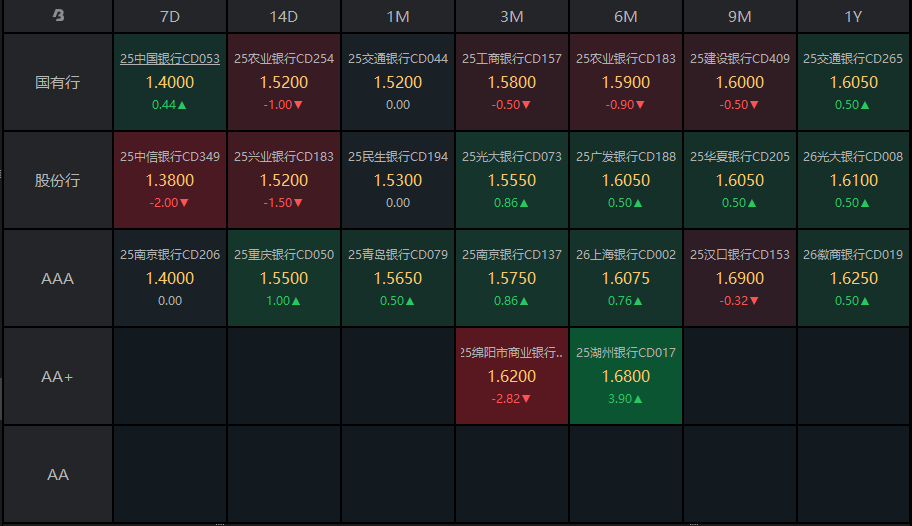The image size is (912, 526).
Task: Click the AAA row header
Action: [58, 278]
